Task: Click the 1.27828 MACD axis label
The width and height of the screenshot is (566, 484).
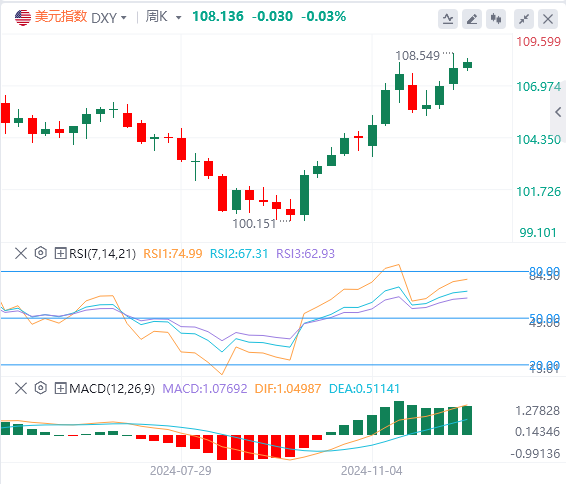Action: [x=537, y=411]
